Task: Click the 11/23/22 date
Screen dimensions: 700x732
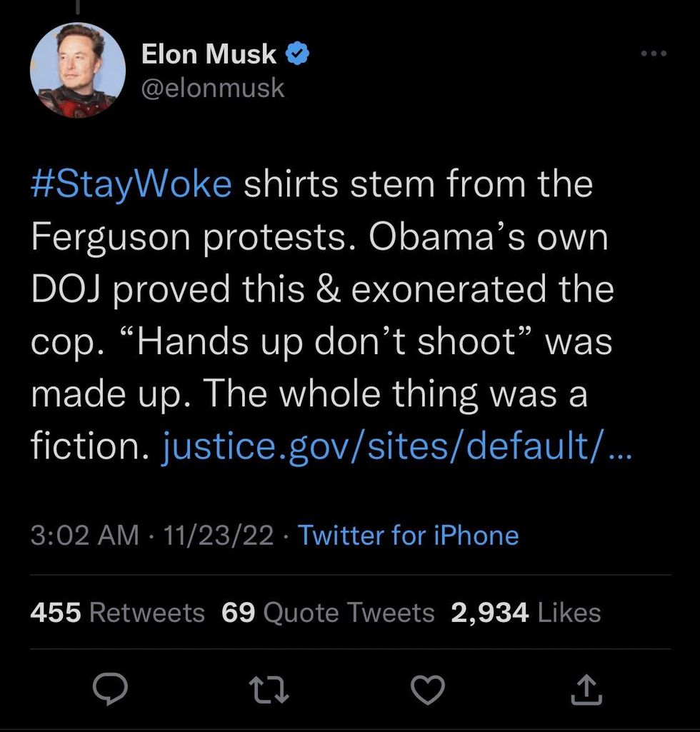Action: [x=219, y=535]
